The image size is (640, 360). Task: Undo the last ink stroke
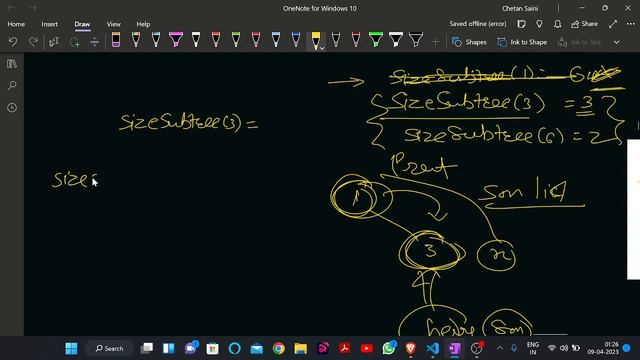[x=13, y=42]
